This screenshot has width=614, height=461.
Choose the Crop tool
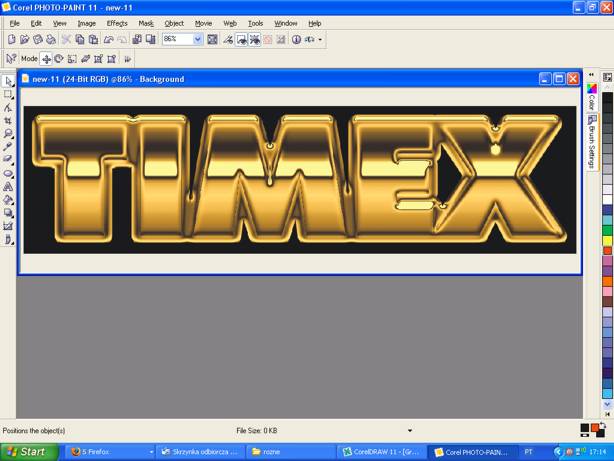click(x=9, y=120)
